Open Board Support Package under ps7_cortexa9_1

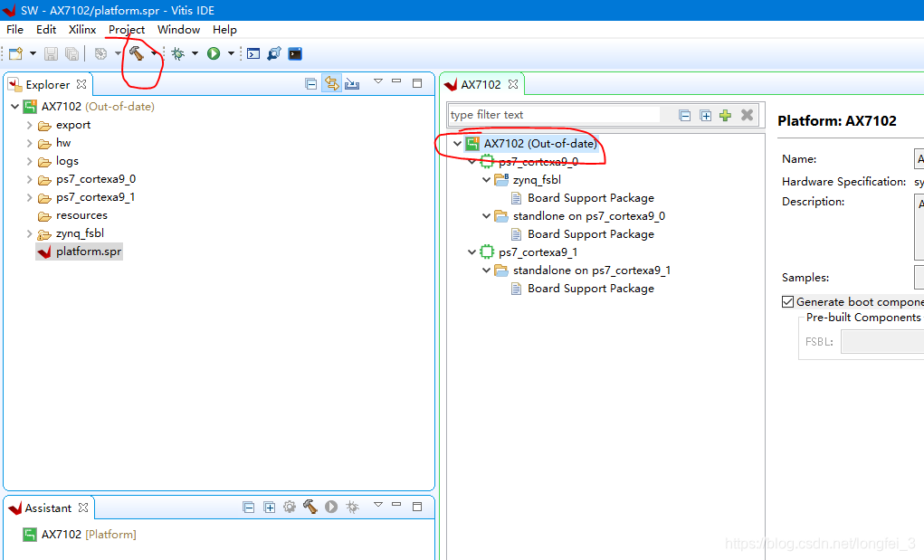[590, 289]
